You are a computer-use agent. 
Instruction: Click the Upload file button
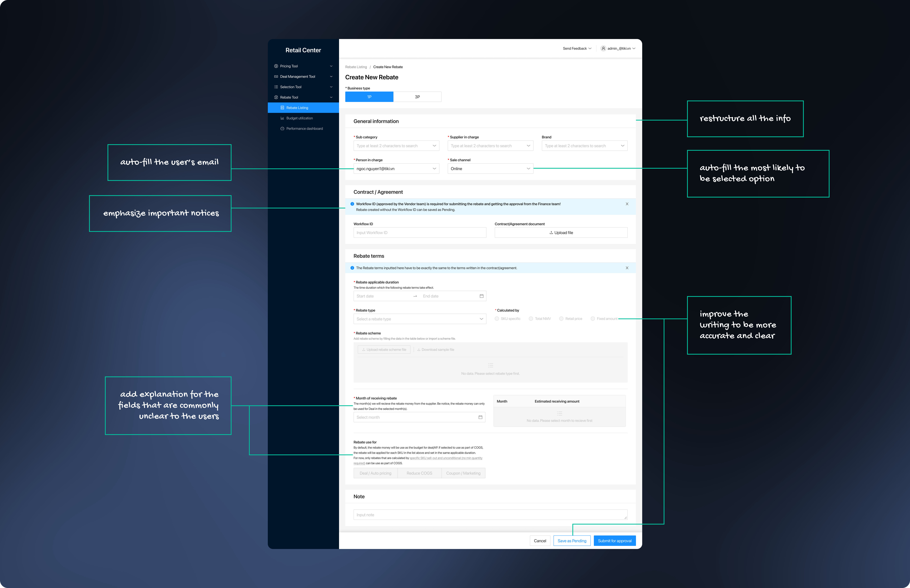tap(561, 232)
